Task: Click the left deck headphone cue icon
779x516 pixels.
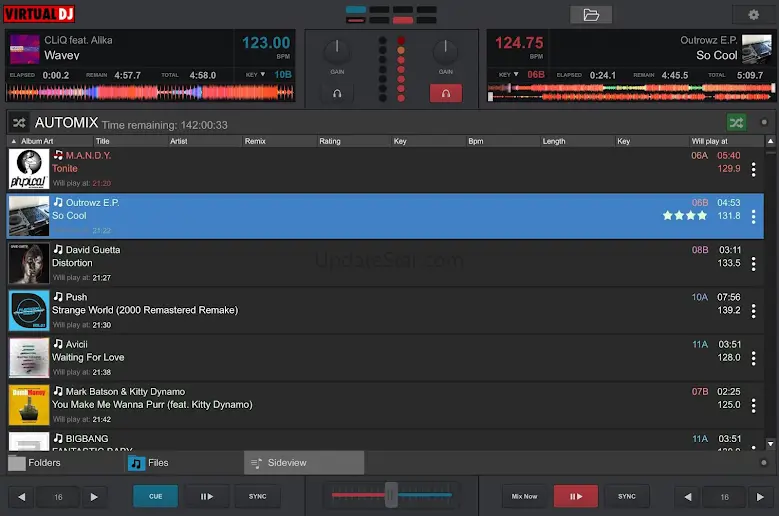Action: pyautogui.click(x=336, y=93)
